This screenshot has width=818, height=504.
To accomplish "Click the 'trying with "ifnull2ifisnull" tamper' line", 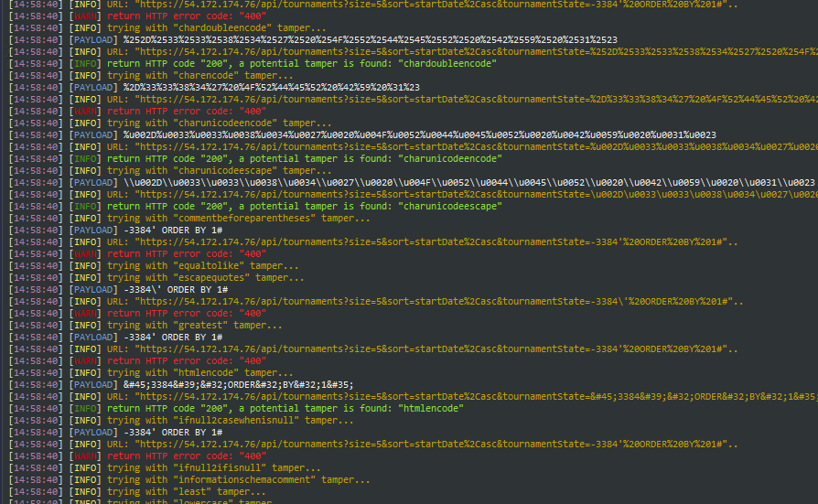I will click(165, 468).
